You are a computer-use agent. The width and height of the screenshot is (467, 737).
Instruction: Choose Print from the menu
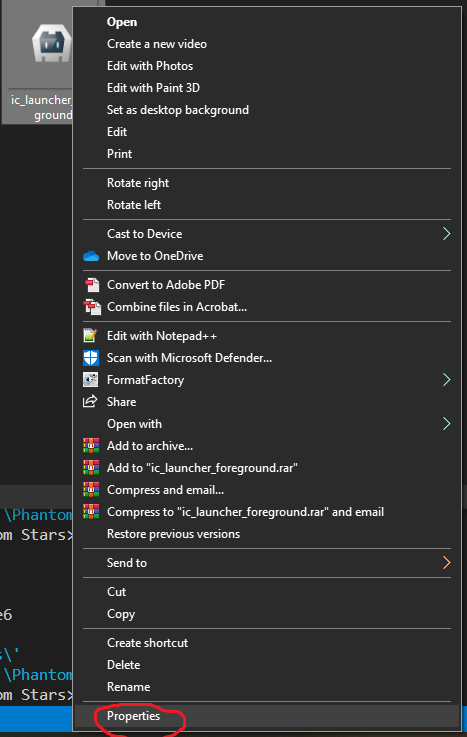[x=119, y=154]
